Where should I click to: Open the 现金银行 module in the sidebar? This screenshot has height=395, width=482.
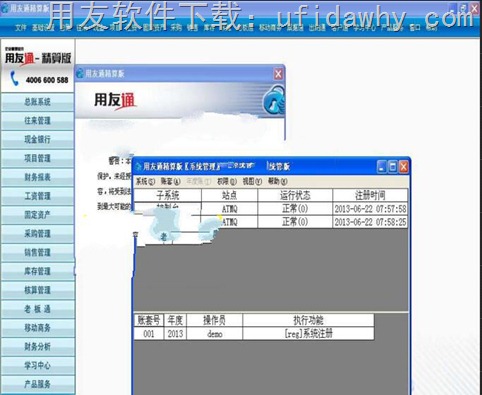[37, 139]
